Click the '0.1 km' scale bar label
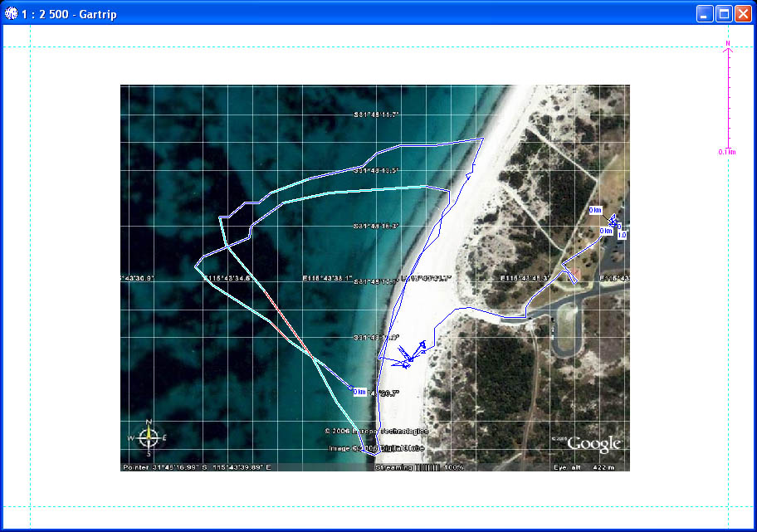Viewport: 757px width, 532px height. point(728,151)
